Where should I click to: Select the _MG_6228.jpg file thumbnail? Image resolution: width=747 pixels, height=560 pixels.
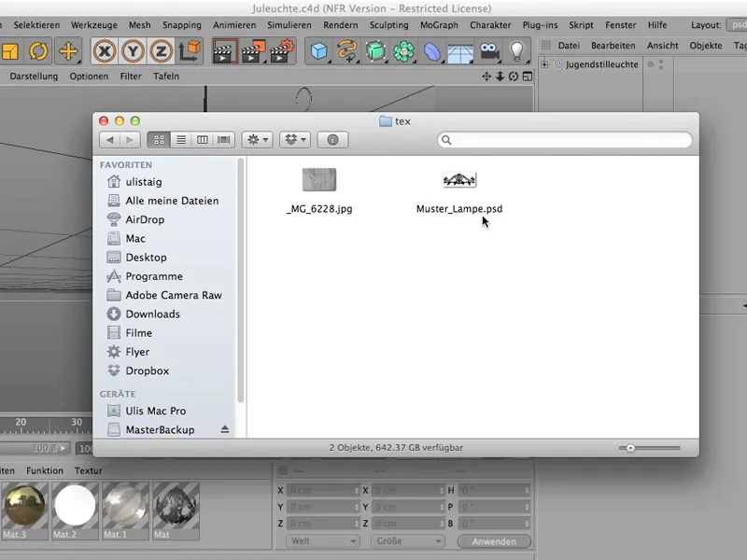(319, 180)
